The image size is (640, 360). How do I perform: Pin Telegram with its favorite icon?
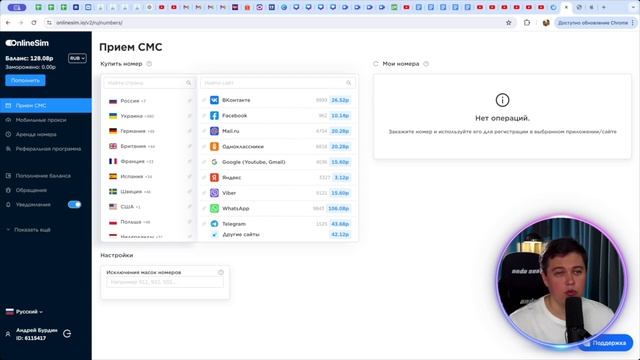204,224
